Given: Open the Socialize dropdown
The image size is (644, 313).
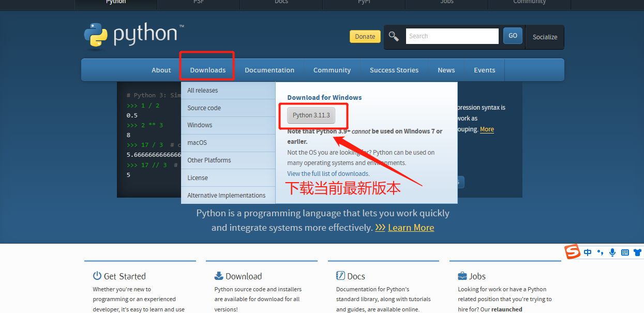Looking at the screenshot, I should pyautogui.click(x=545, y=37).
